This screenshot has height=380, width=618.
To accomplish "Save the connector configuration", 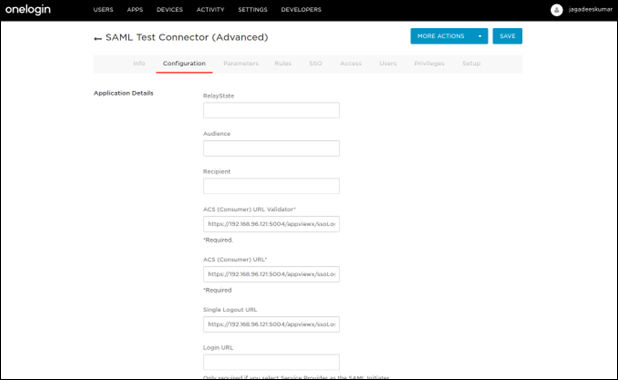I will point(507,36).
